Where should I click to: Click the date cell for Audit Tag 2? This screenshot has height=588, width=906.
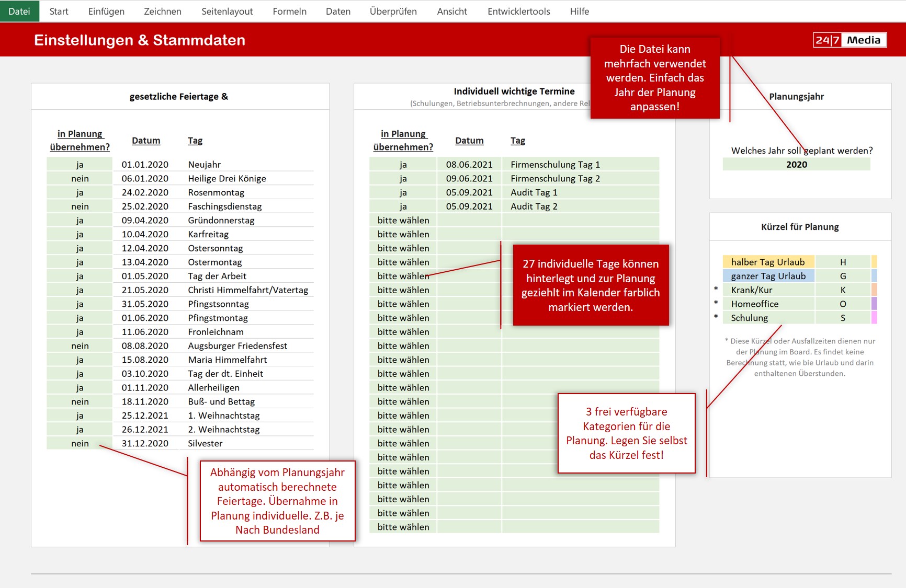pyautogui.click(x=469, y=206)
